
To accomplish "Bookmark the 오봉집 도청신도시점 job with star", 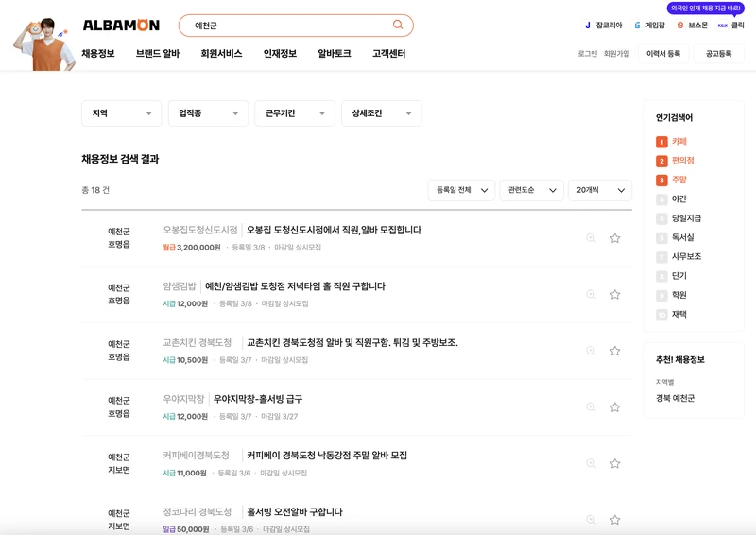I will [615, 238].
